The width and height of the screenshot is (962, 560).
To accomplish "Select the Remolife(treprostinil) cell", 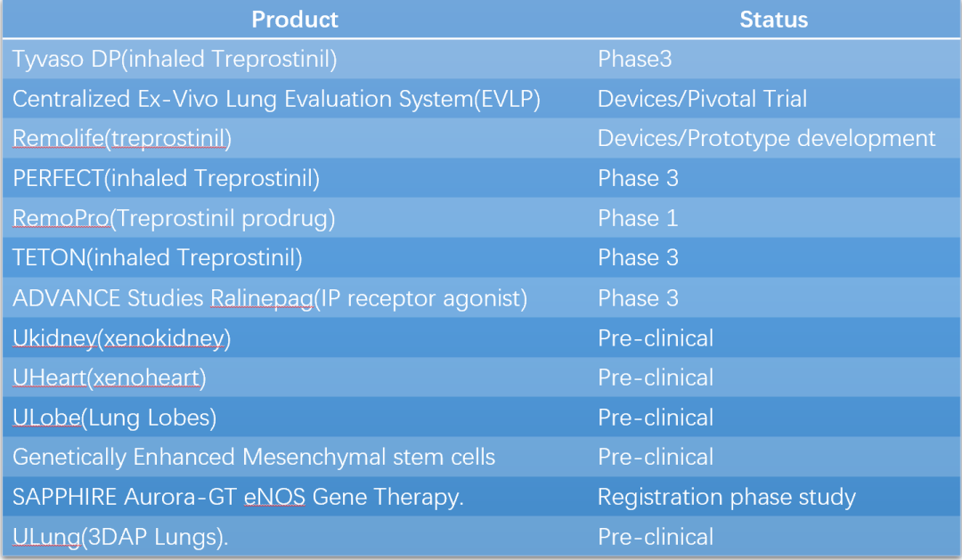I will 122,139.
